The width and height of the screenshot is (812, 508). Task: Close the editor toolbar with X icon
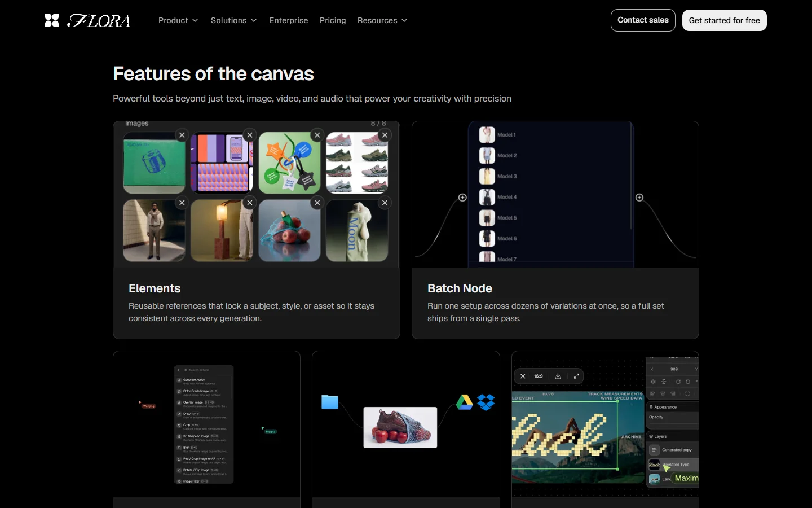pyautogui.click(x=523, y=376)
